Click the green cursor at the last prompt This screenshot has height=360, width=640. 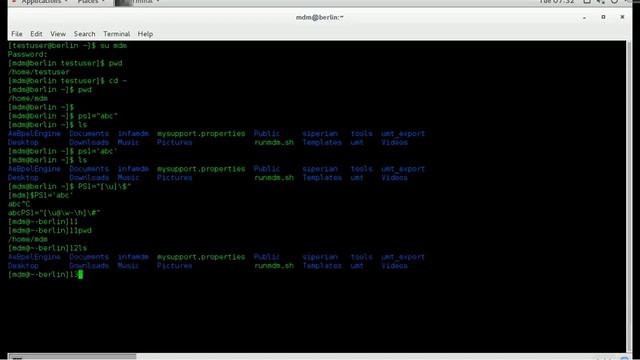pyautogui.click(x=80, y=275)
